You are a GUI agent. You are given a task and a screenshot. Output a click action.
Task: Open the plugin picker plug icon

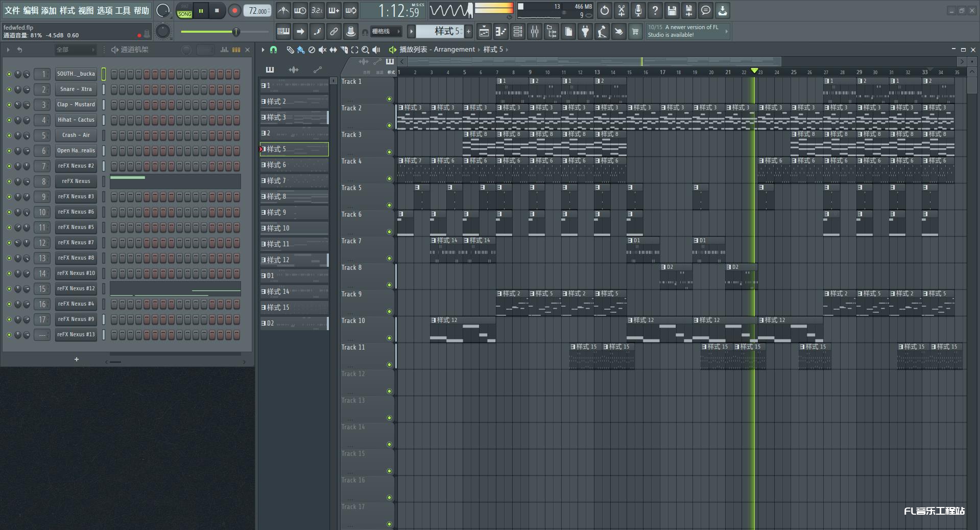[585, 32]
